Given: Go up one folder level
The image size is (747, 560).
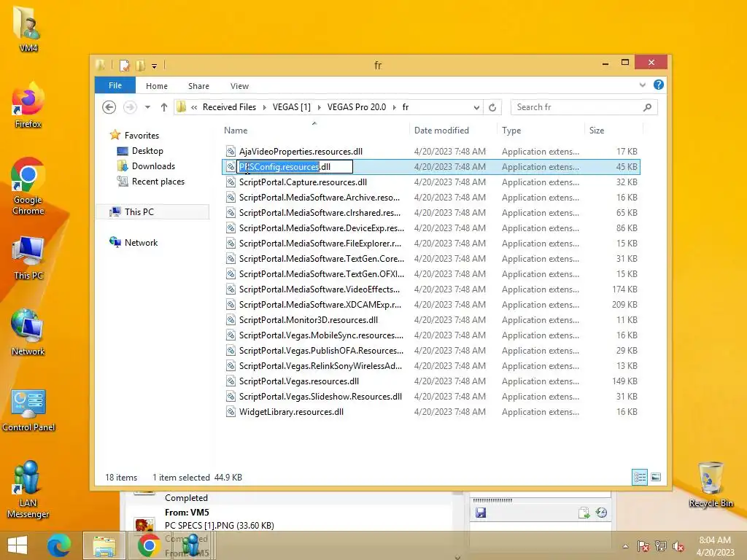Looking at the screenshot, I should click(x=164, y=107).
